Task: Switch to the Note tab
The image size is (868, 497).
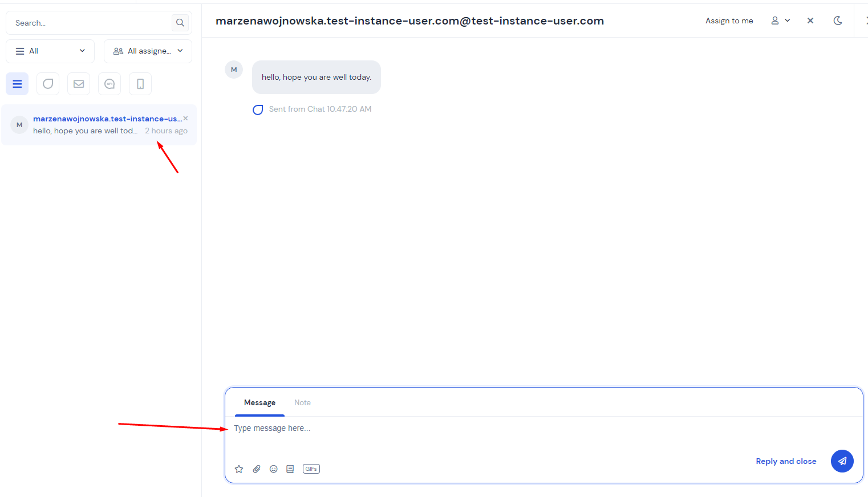Action: (302, 403)
